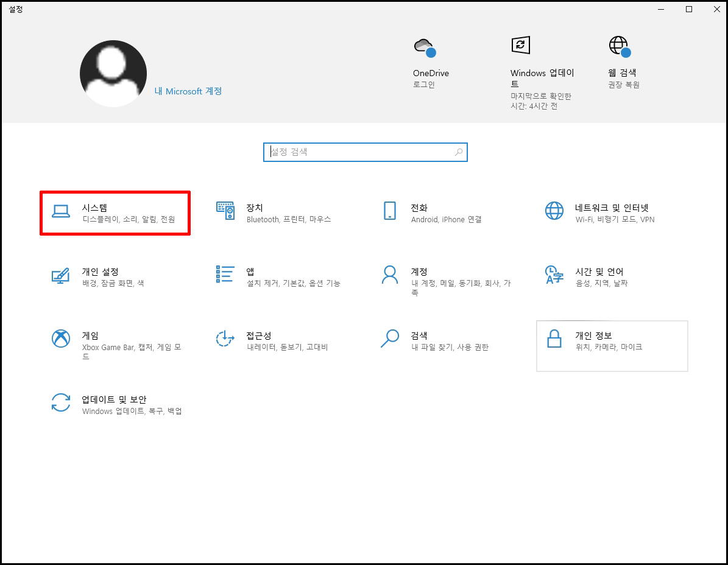This screenshot has height=565, width=728.
Task: Close the 설정 window
Action: click(x=716, y=9)
